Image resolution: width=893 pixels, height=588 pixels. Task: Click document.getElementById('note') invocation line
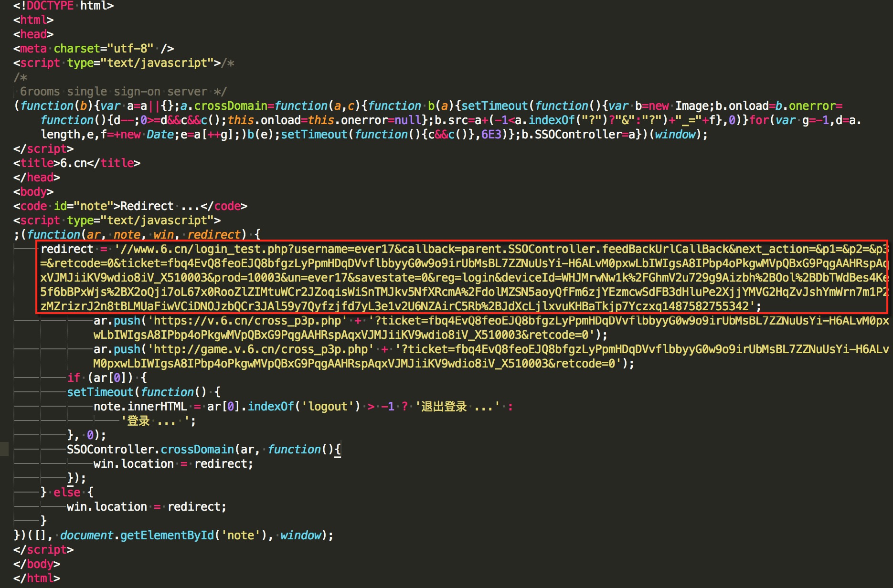[173, 535]
